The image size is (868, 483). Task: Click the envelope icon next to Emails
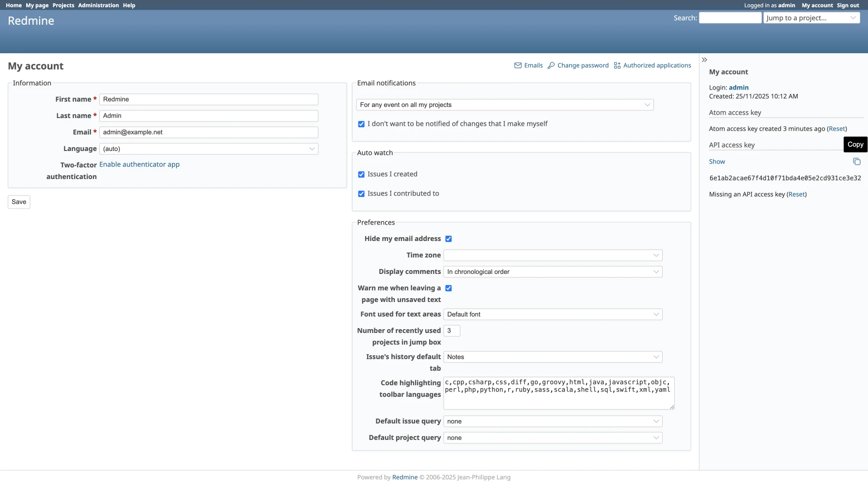[x=518, y=65]
